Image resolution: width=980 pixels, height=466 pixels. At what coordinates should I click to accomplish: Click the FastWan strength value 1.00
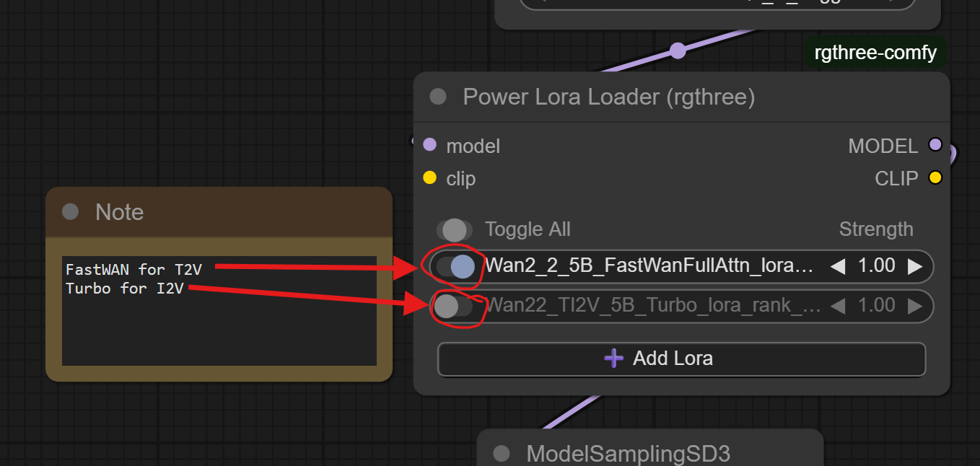(876, 267)
